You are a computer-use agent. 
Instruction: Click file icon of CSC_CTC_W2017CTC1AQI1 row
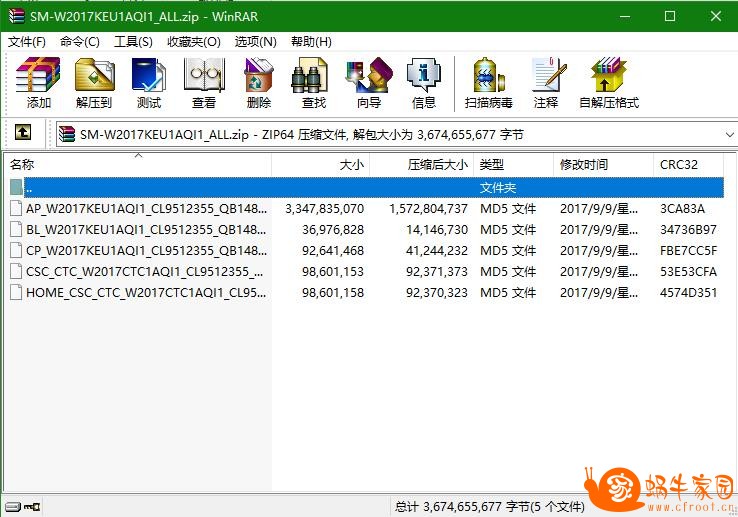(16, 271)
